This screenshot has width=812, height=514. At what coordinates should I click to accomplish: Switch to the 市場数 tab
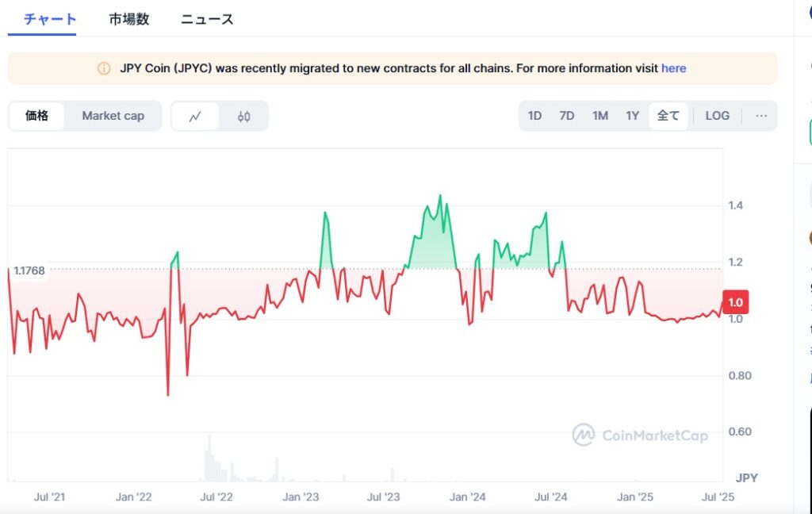[128, 18]
